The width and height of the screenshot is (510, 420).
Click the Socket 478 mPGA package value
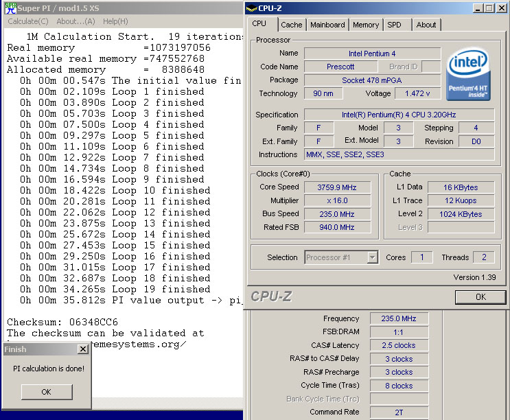pyautogui.click(x=372, y=80)
